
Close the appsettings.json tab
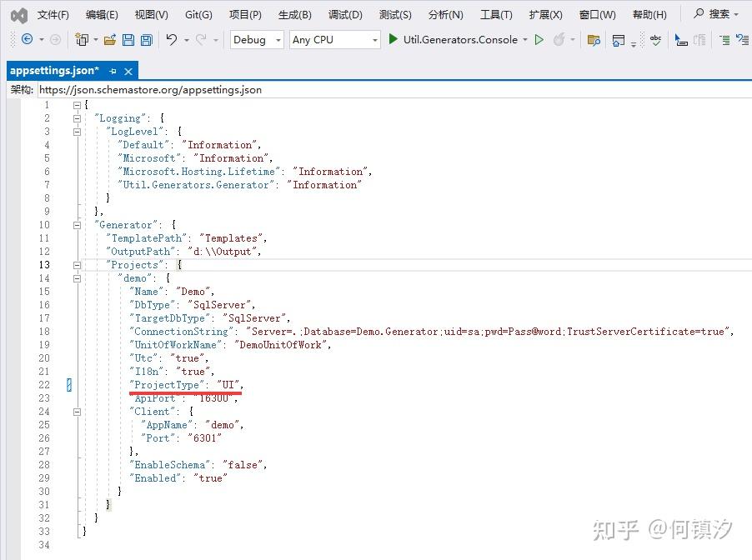coord(128,72)
